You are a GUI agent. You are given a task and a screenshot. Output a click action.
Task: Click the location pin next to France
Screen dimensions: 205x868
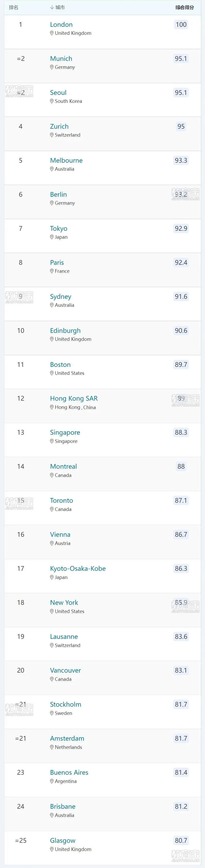52,271
